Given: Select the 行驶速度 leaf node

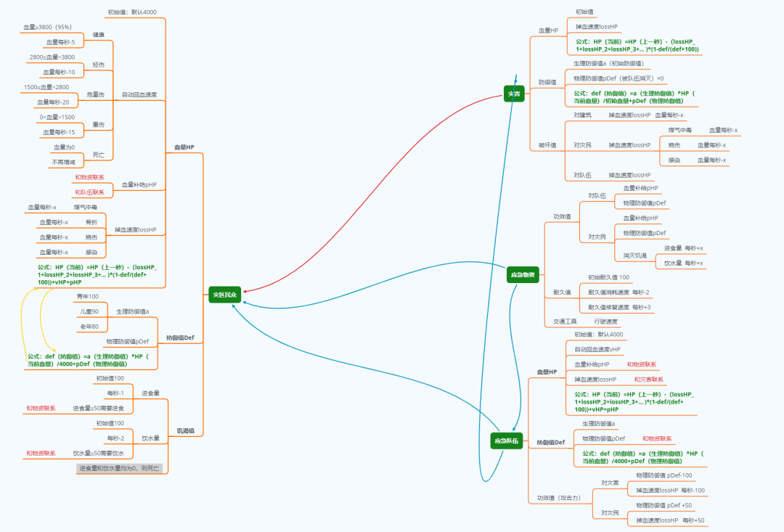Looking at the screenshot, I should [x=606, y=321].
